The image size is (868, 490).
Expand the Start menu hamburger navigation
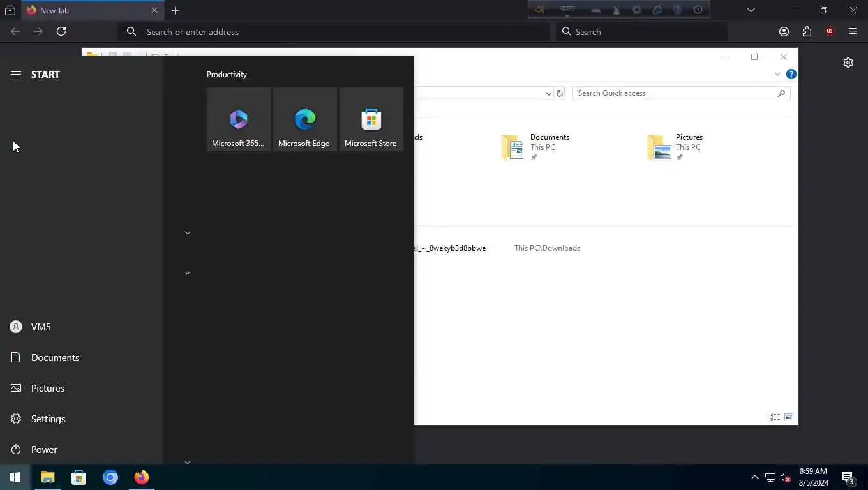coord(16,75)
